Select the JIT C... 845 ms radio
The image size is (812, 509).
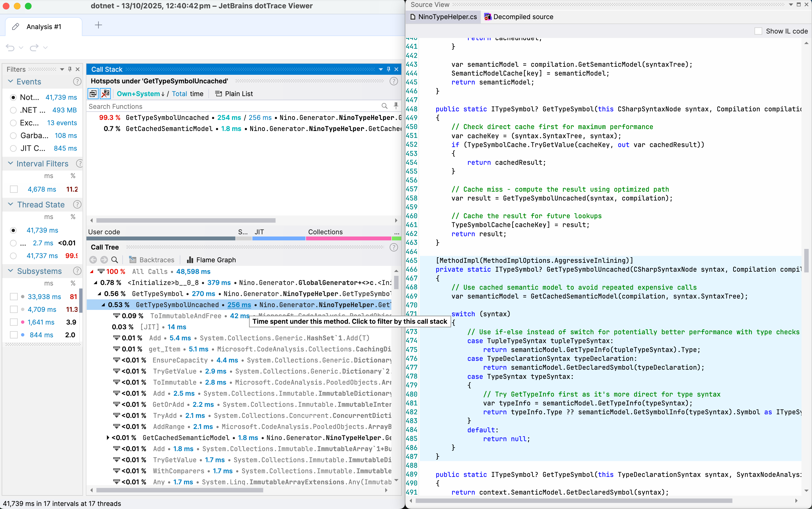[x=13, y=148]
